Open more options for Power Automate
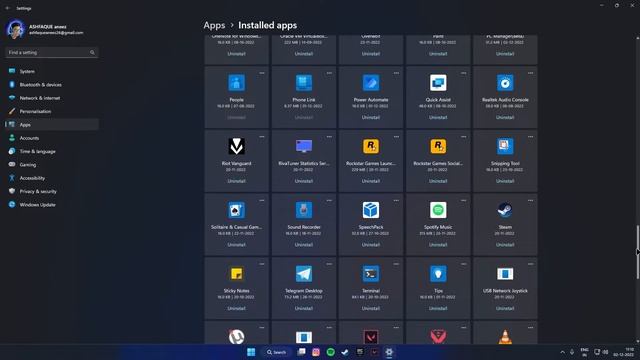This screenshot has height=360, width=640. (396, 73)
